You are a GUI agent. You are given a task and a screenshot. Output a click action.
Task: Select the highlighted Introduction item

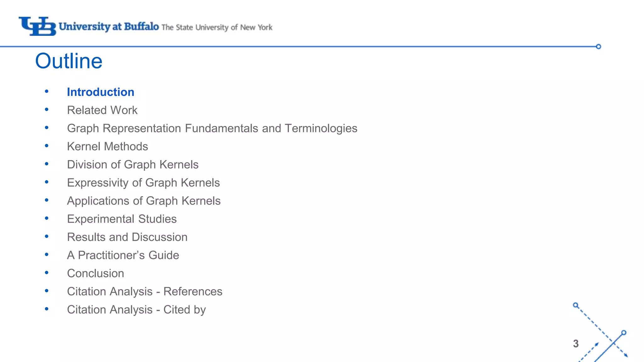click(x=101, y=92)
